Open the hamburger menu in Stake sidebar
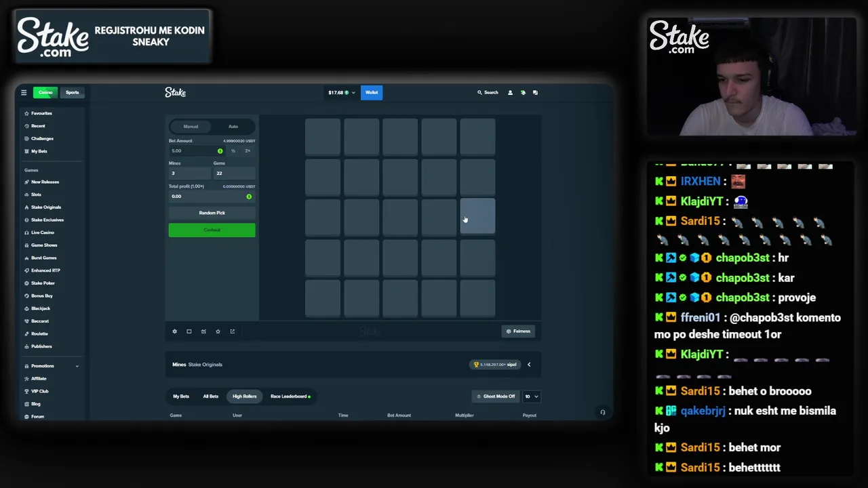868x488 pixels. tap(24, 92)
